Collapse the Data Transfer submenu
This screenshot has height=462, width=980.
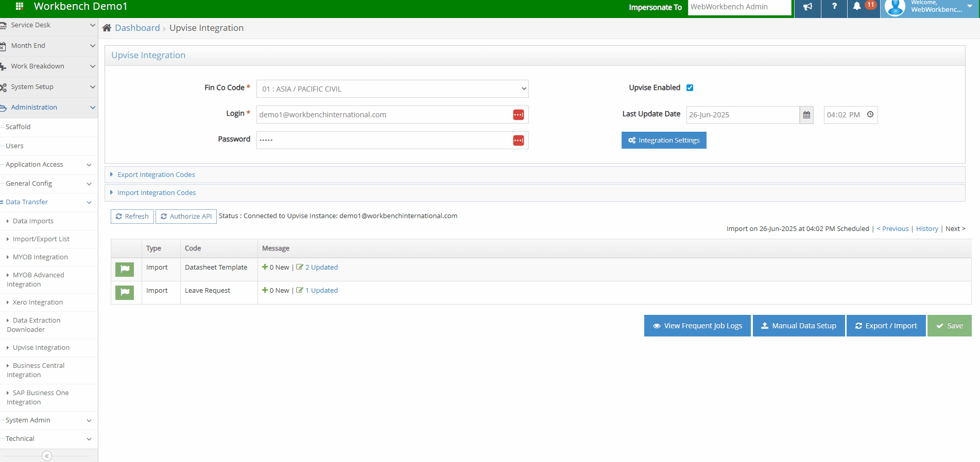coord(89,202)
